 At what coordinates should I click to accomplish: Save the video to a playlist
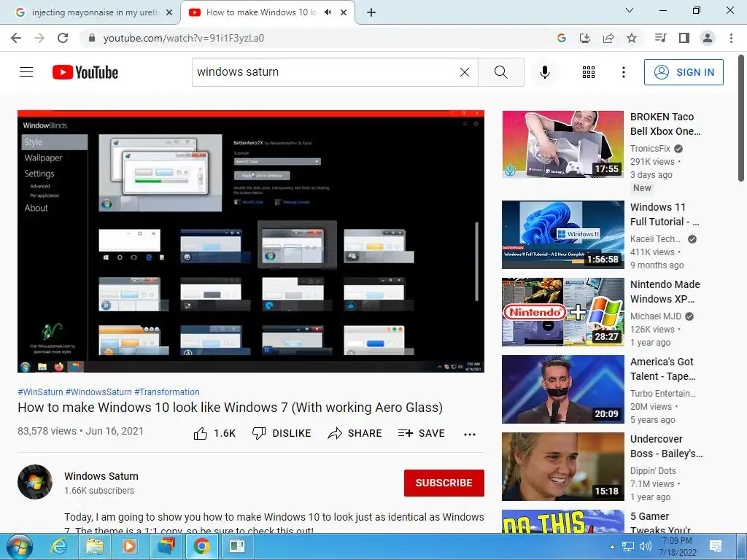(421, 433)
